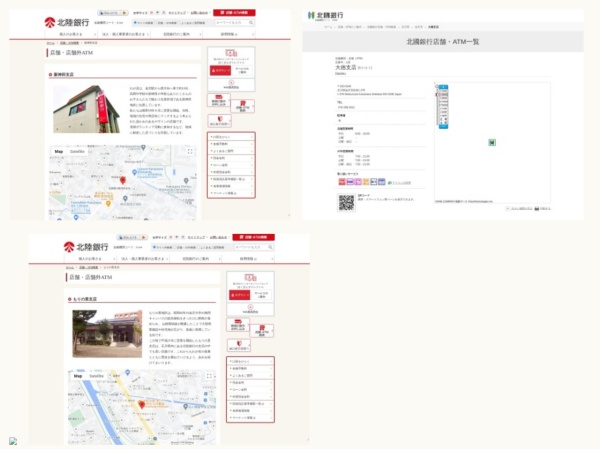Click red service icon on Daitoku page
600x450 pixels.
click(x=342, y=182)
